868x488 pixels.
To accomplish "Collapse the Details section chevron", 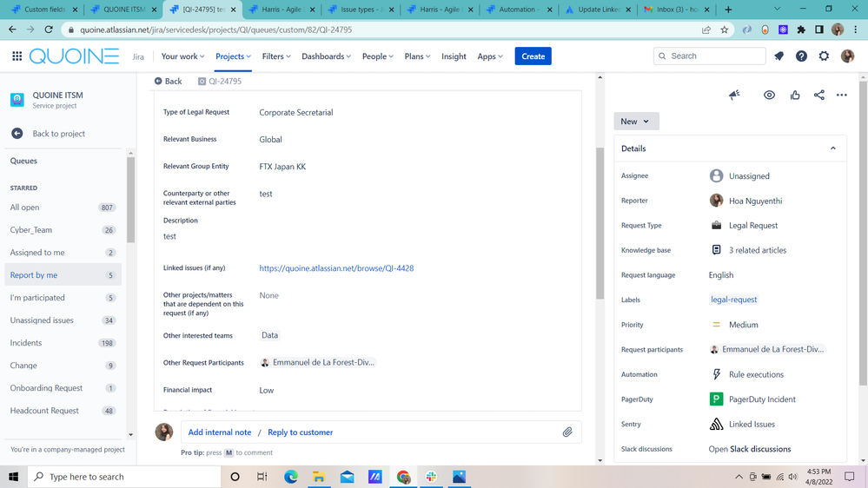I will [x=832, y=148].
